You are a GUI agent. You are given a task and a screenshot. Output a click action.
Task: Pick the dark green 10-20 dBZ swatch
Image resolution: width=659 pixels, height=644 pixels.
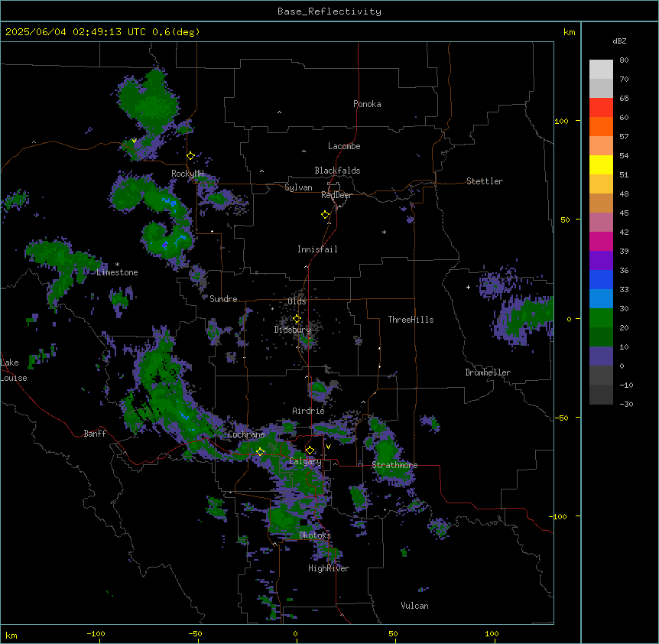601,337
